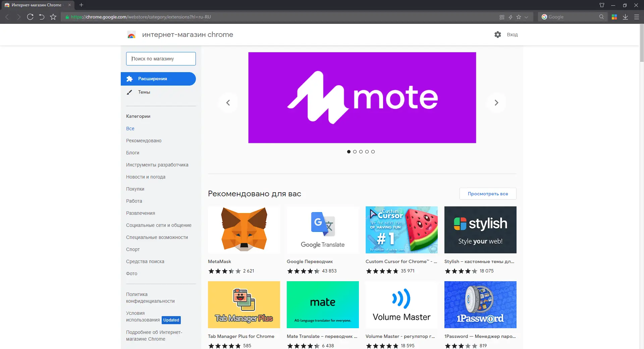Open Подробнее об Интернет-магазине Chrome link
The height and width of the screenshot is (349, 644).
[154, 336]
